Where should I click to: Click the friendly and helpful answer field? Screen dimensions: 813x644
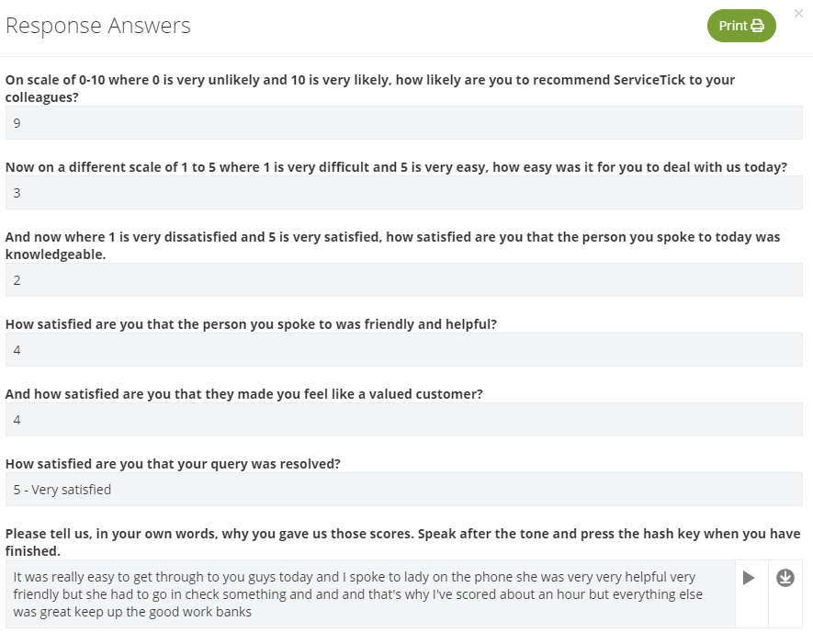[x=404, y=350]
